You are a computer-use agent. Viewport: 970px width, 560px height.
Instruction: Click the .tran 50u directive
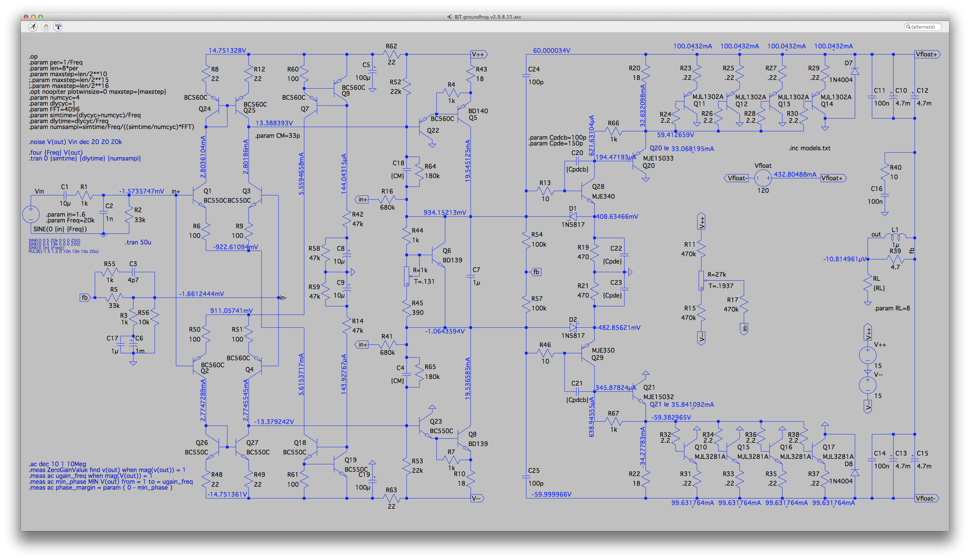pyautogui.click(x=138, y=242)
